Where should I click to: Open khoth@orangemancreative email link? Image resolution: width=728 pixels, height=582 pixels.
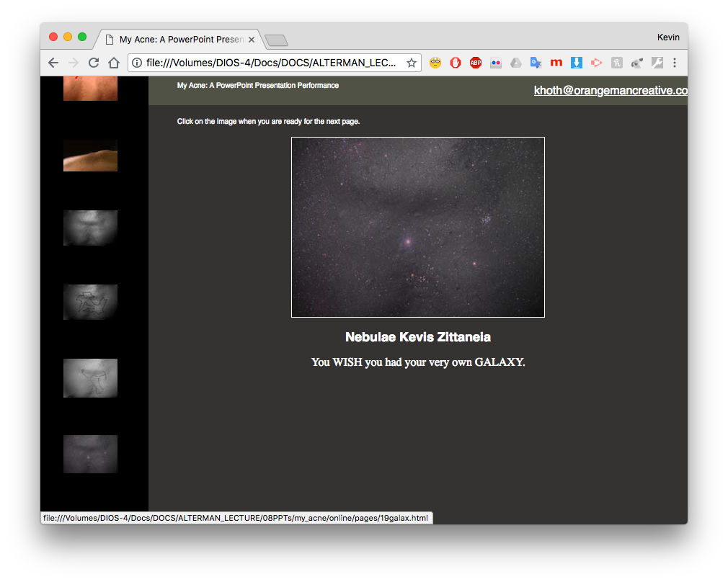coord(611,91)
